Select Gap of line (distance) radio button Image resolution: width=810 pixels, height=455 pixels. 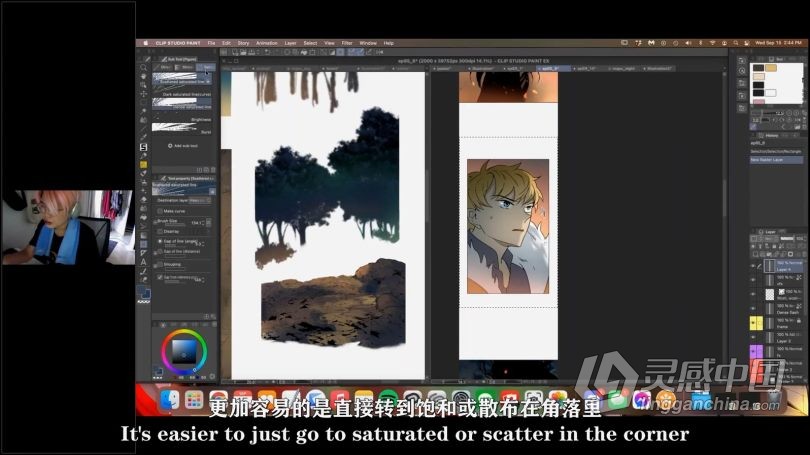160,252
